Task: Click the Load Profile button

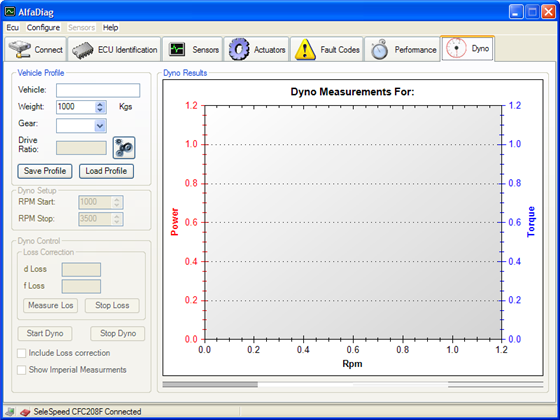Action: pyautogui.click(x=106, y=171)
